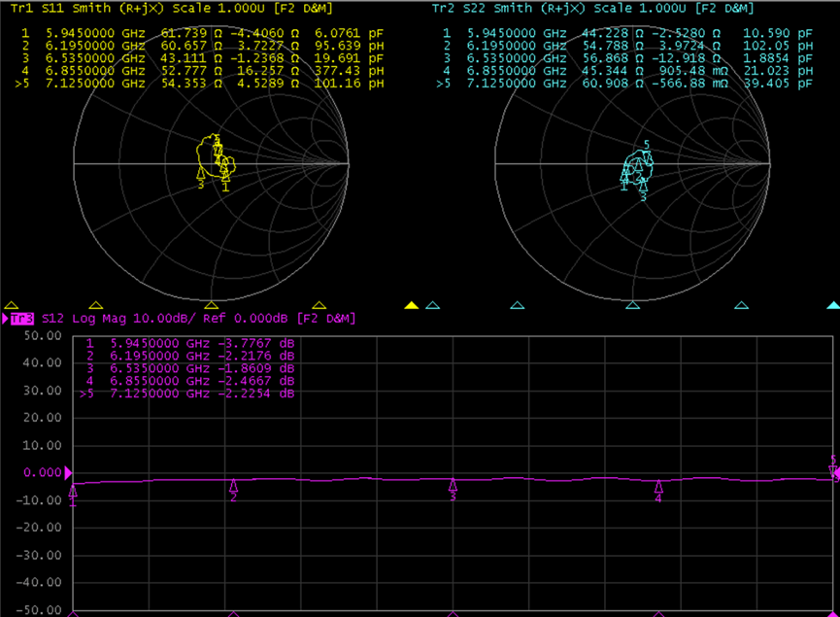Click the filled yellow active marker triangle
Screen dimensions: 840x617
click(x=411, y=305)
